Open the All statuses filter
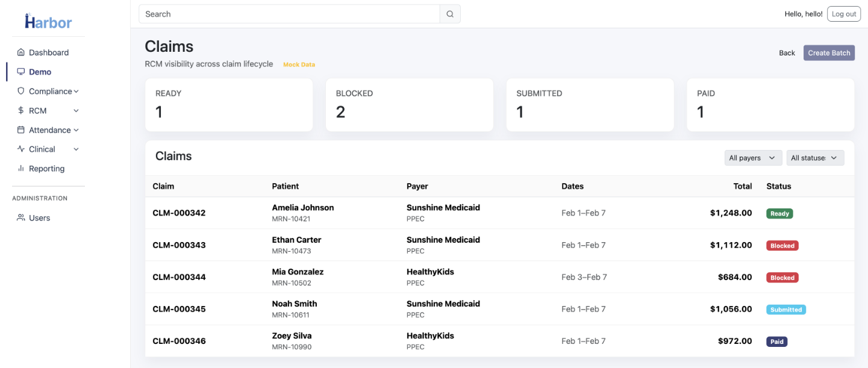Image resolution: width=868 pixels, height=368 pixels. point(815,157)
